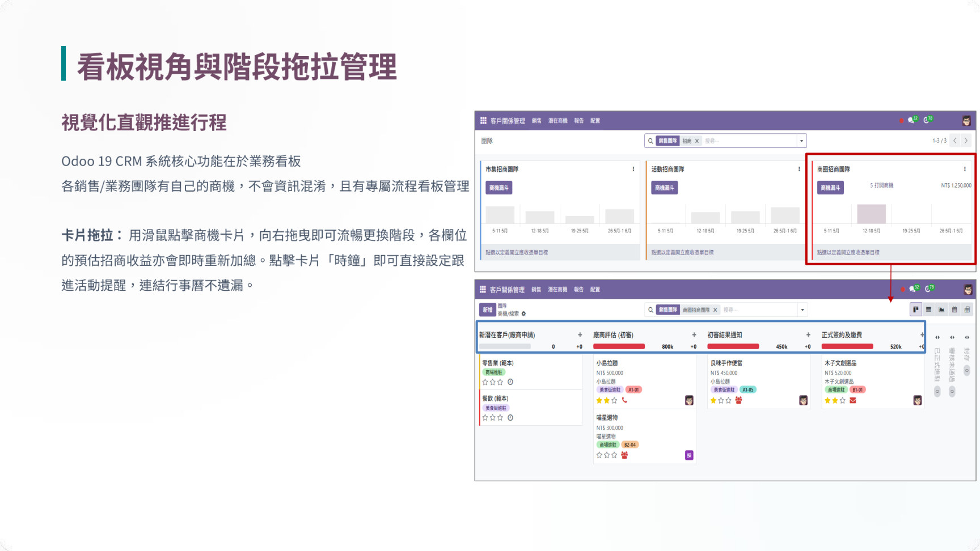The image size is (980, 551).
Task: Open the kebab menu of the 活動招商團隊 card
Action: click(799, 169)
